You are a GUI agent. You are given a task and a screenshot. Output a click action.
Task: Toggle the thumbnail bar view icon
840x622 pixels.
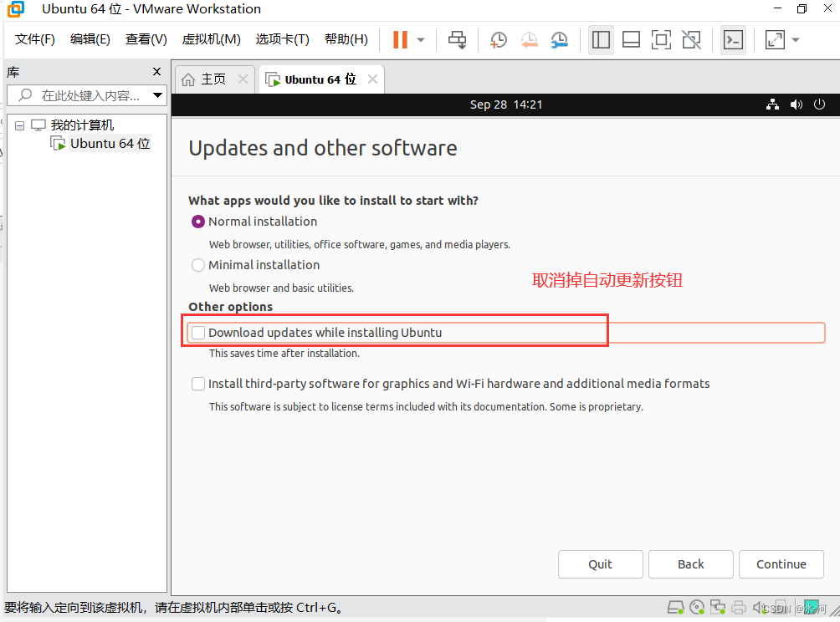[x=631, y=39]
